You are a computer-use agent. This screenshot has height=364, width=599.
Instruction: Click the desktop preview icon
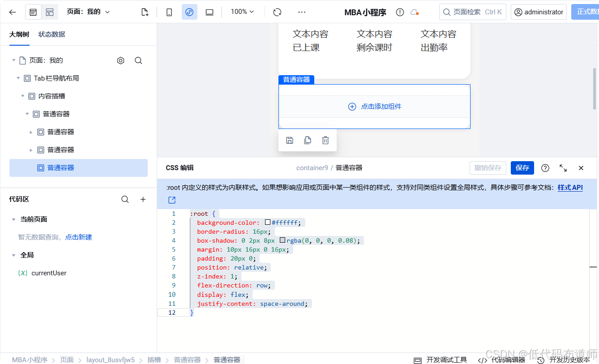(209, 12)
